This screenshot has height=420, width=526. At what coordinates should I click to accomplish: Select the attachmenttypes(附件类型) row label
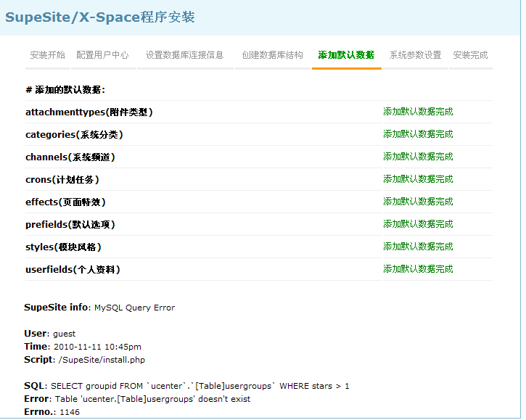click(x=89, y=112)
